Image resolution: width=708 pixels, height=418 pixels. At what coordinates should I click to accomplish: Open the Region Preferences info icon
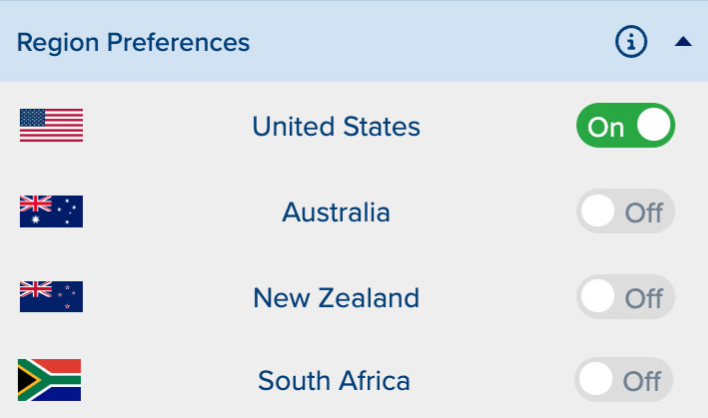click(x=631, y=42)
